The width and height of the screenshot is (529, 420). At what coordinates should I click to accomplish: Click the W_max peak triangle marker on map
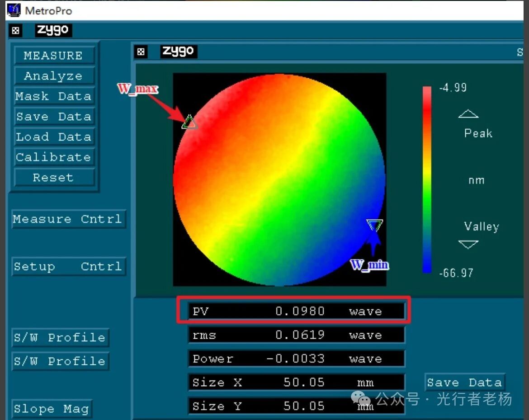click(x=189, y=122)
